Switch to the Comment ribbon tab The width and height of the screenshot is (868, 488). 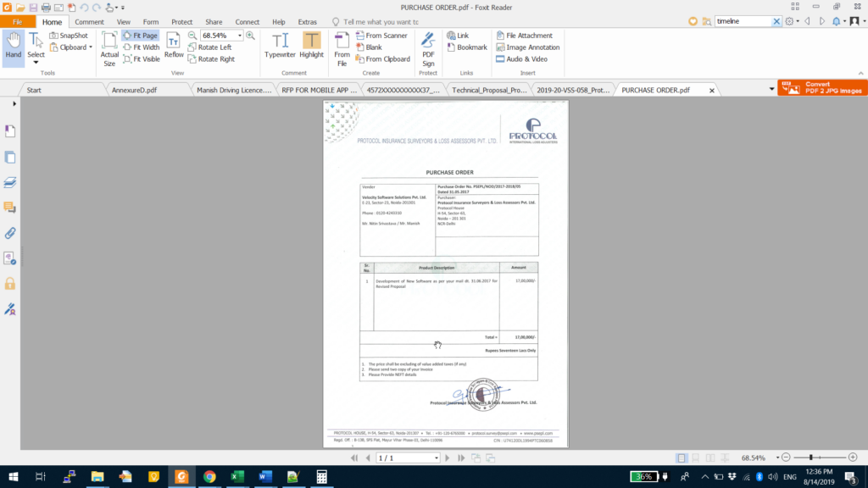pos(89,21)
